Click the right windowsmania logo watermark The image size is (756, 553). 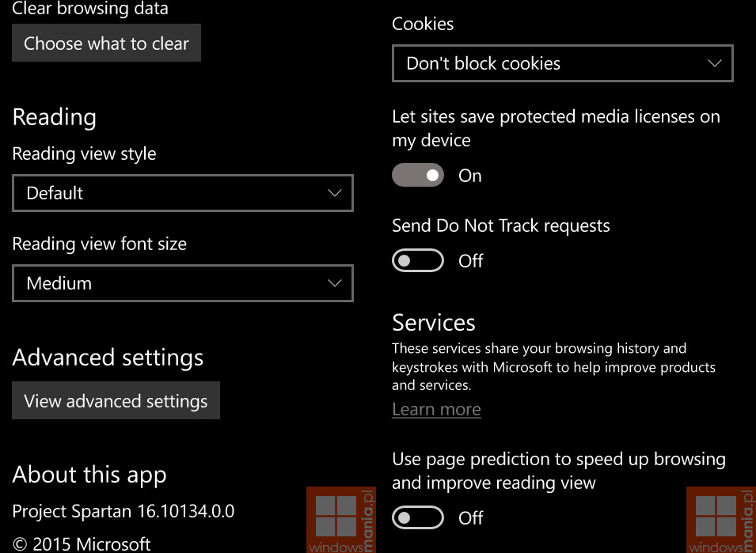[x=721, y=521]
